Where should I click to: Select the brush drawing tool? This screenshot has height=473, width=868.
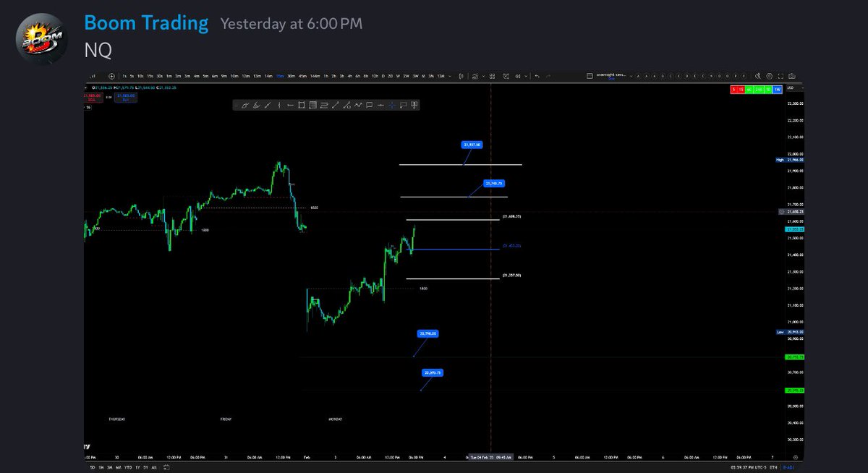[x=245, y=105]
